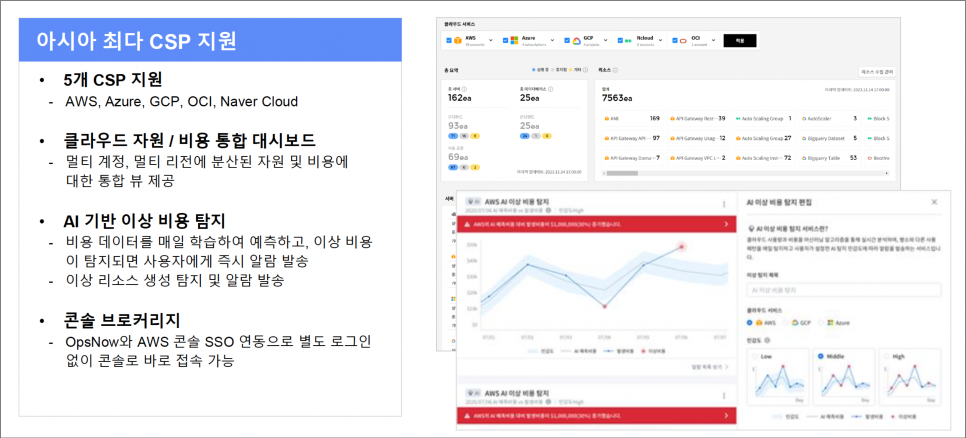Select the AWS radio in the edit panel
This screenshot has height=438, width=966.
tap(750, 322)
